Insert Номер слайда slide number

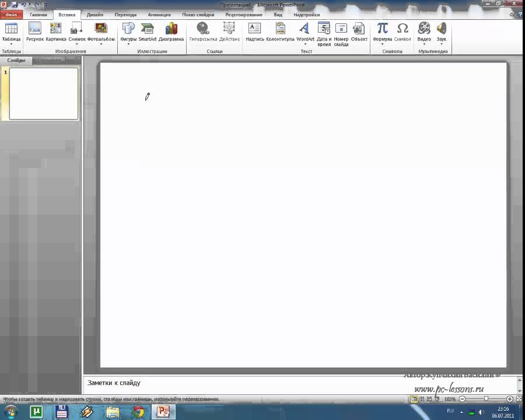pos(341,34)
